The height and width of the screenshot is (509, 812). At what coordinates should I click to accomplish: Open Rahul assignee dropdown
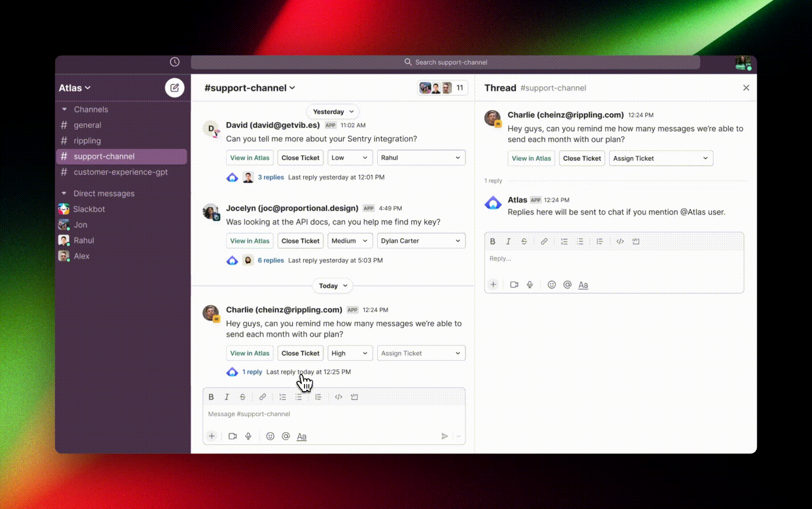click(x=421, y=158)
